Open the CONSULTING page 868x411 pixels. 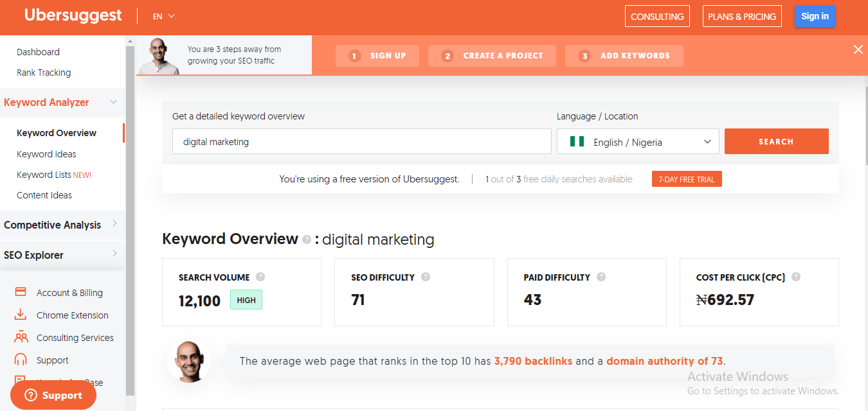pyautogui.click(x=657, y=17)
